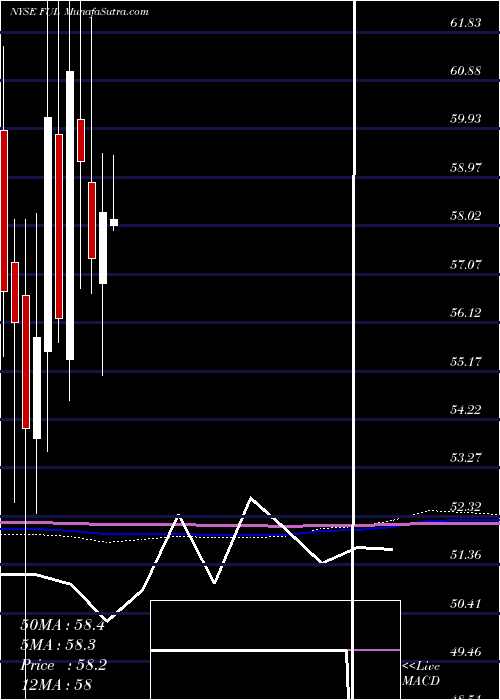Click the 61.83 price axis label
Screen dimensions: 500x700
(466, 22)
